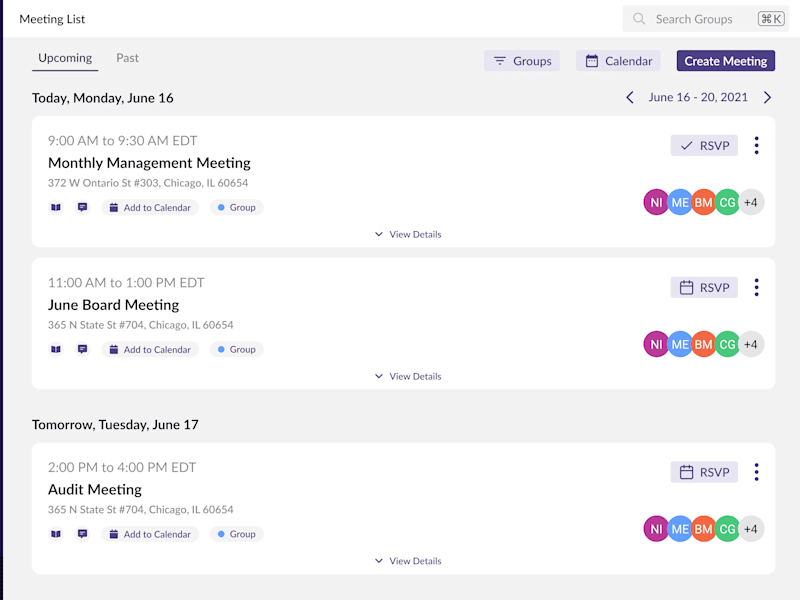
Task: Open the Groups filter dropdown
Action: click(522, 61)
